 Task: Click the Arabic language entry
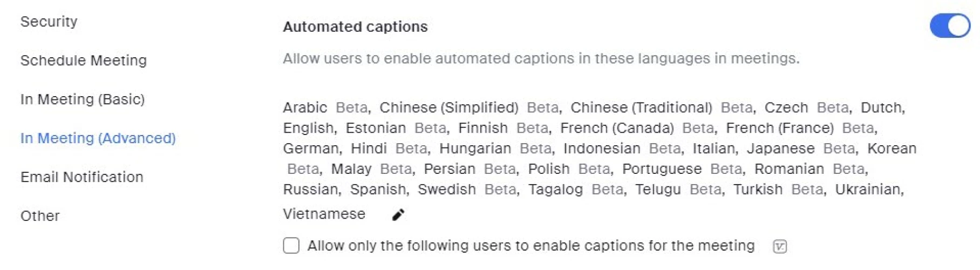click(305, 107)
